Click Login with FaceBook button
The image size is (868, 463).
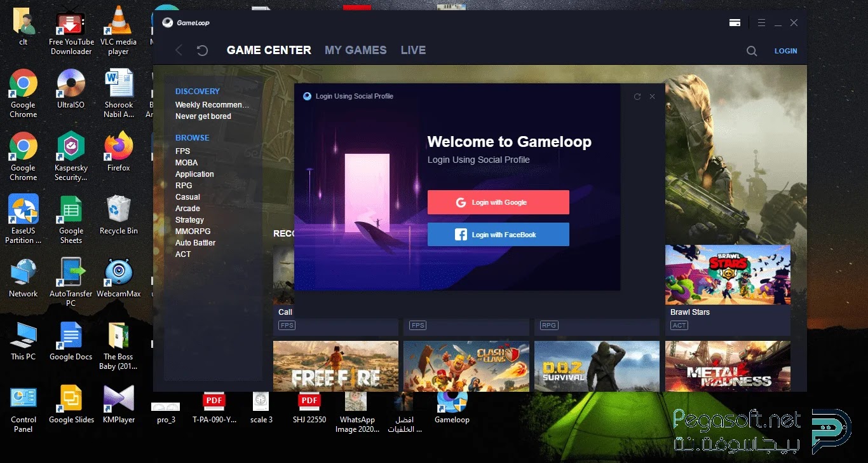click(498, 235)
